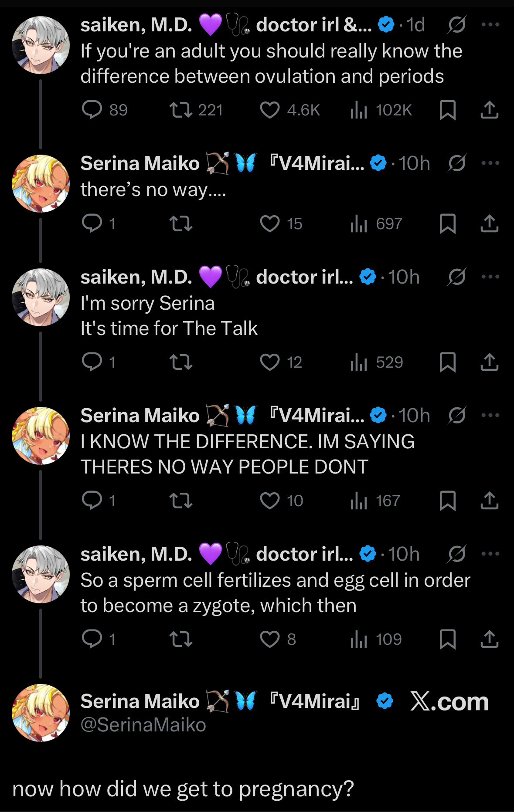
Task: Open Grok icon on first saiken tweet
Action: (x=457, y=25)
